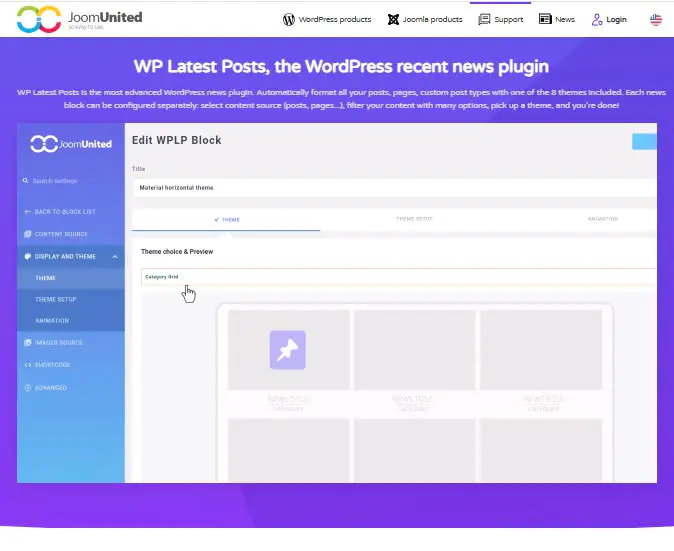Select Animation sidebar sub-item
The height and width of the screenshot is (551, 674).
(x=52, y=321)
